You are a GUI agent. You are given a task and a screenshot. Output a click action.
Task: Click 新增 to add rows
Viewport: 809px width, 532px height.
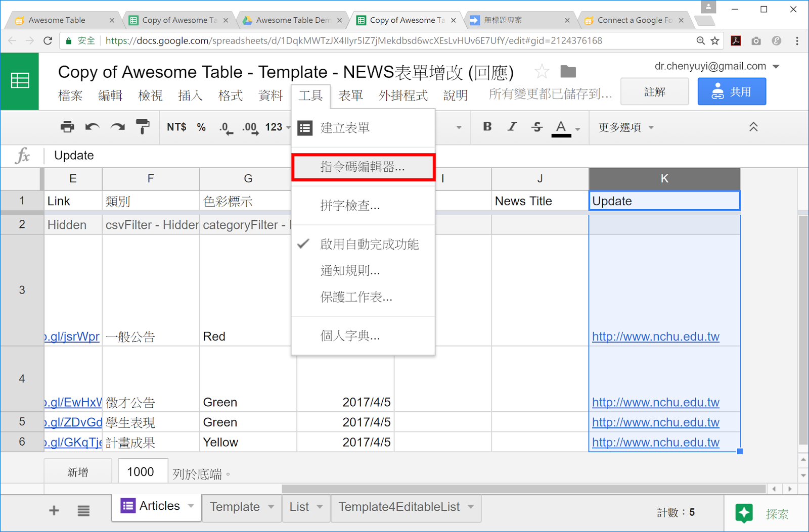coord(78,472)
